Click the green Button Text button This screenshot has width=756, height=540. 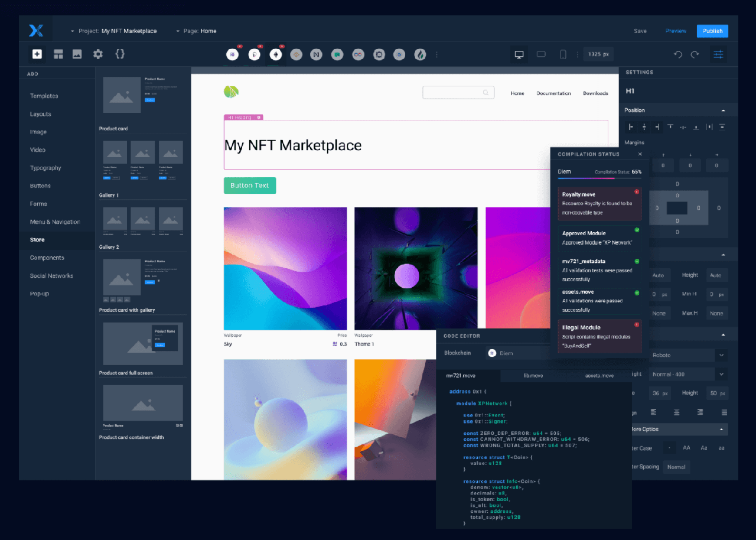tap(250, 186)
